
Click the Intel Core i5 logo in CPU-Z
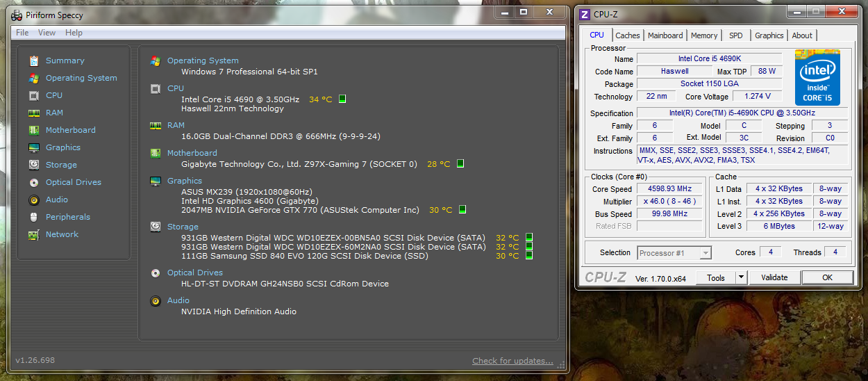817,77
